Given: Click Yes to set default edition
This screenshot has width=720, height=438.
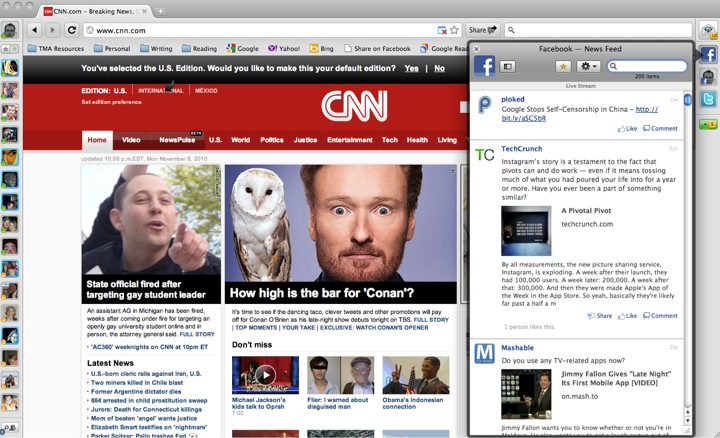Looking at the screenshot, I should pos(412,69).
